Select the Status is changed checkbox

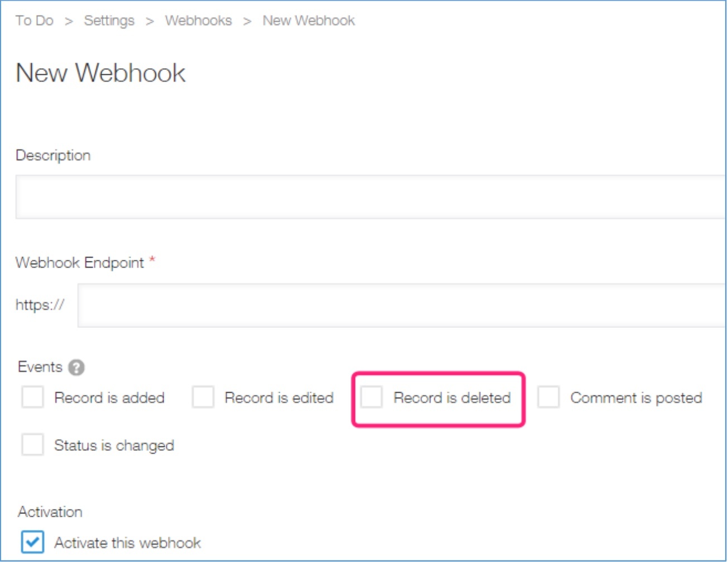click(32, 445)
